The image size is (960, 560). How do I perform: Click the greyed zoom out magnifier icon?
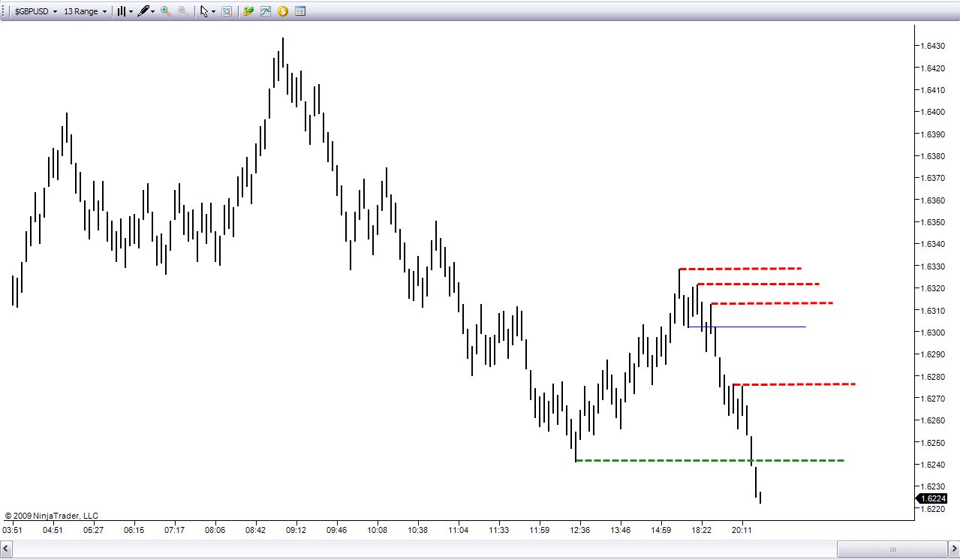coord(182,11)
